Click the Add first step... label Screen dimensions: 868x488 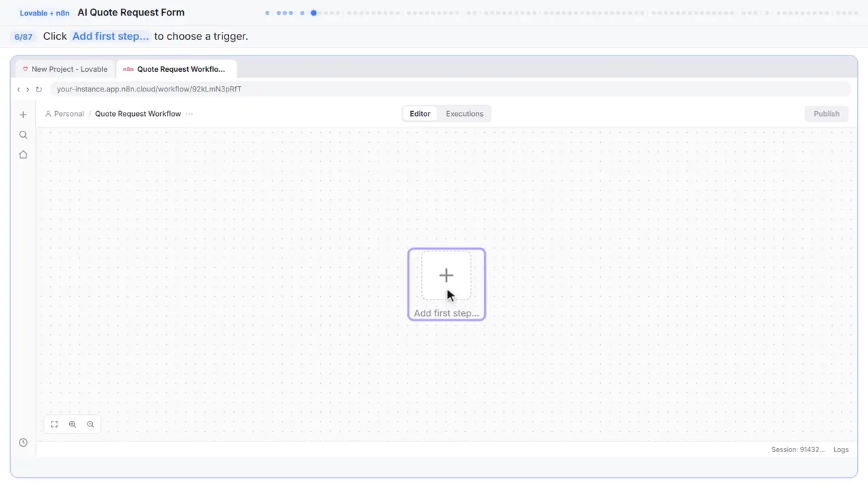pos(446,313)
